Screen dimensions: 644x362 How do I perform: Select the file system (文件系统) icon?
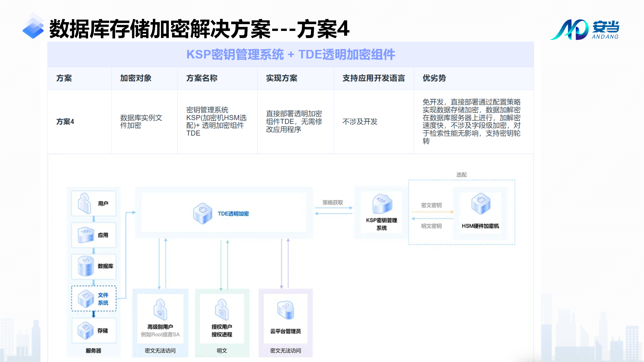(x=86, y=299)
